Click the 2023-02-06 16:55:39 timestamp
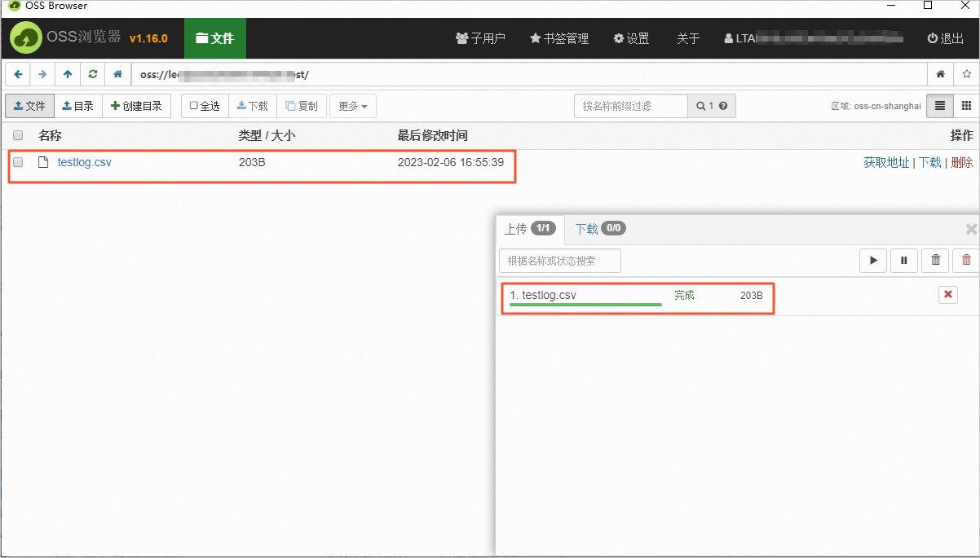Image resolution: width=980 pixels, height=558 pixels. [x=451, y=162]
